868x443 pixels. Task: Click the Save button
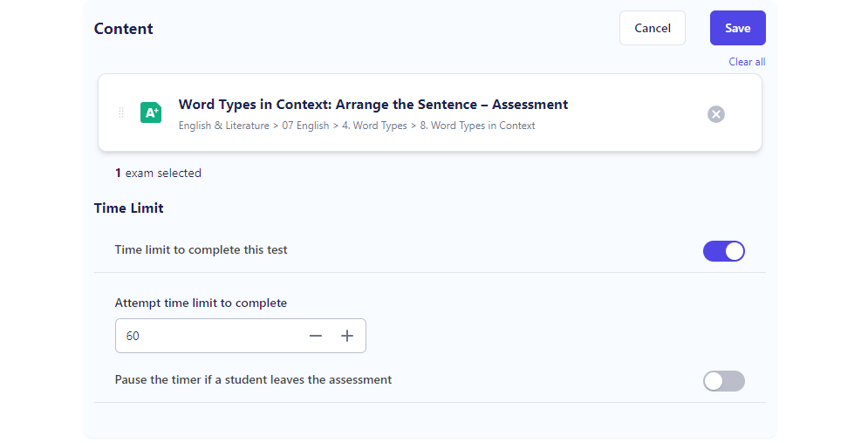point(738,28)
